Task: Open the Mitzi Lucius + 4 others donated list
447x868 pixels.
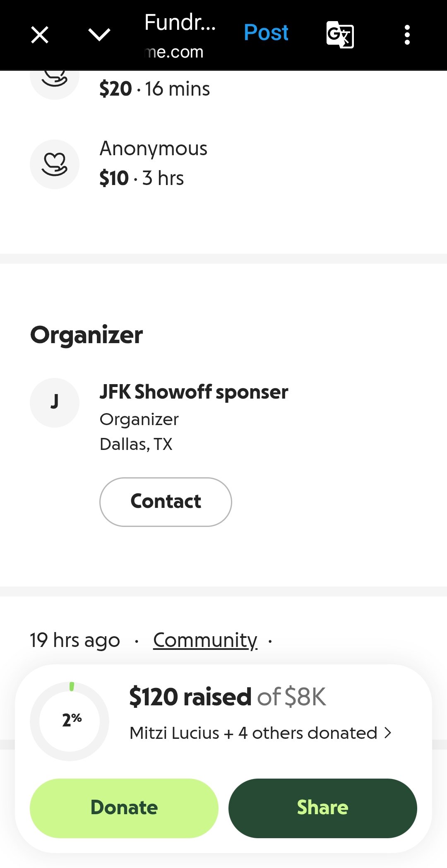Action: (x=253, y=733)
